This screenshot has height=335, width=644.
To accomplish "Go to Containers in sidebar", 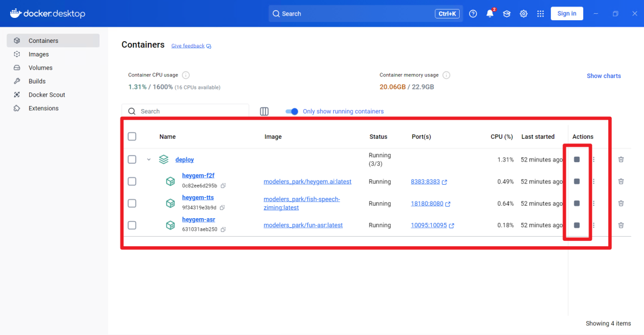I will tap(53, 41).
